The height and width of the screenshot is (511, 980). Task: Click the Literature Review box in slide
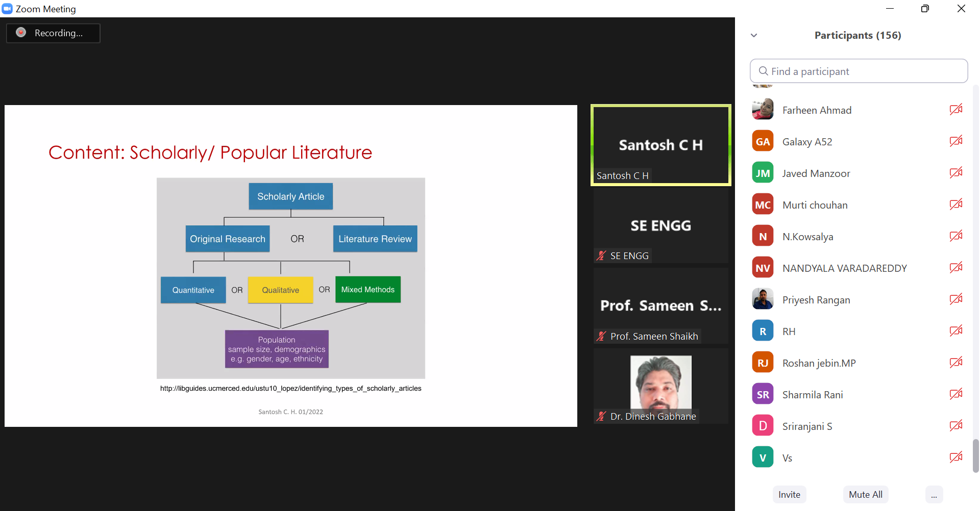[375, 239]
